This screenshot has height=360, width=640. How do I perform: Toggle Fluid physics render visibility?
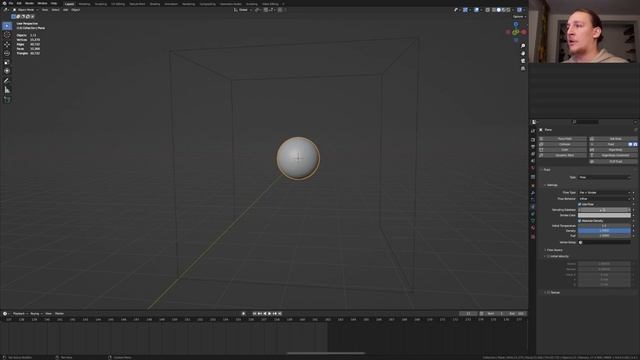click(x=635, y=144)
